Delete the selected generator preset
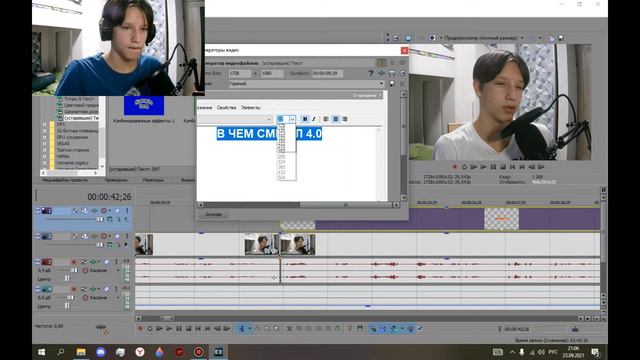The width and height of the screenshot is (640, 360). [402, 84]
